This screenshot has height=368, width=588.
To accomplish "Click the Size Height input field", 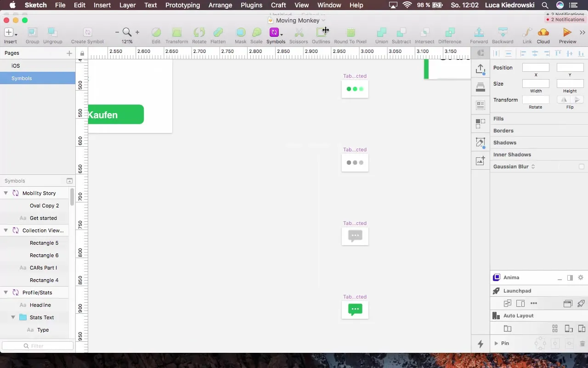I will point(570,84).
